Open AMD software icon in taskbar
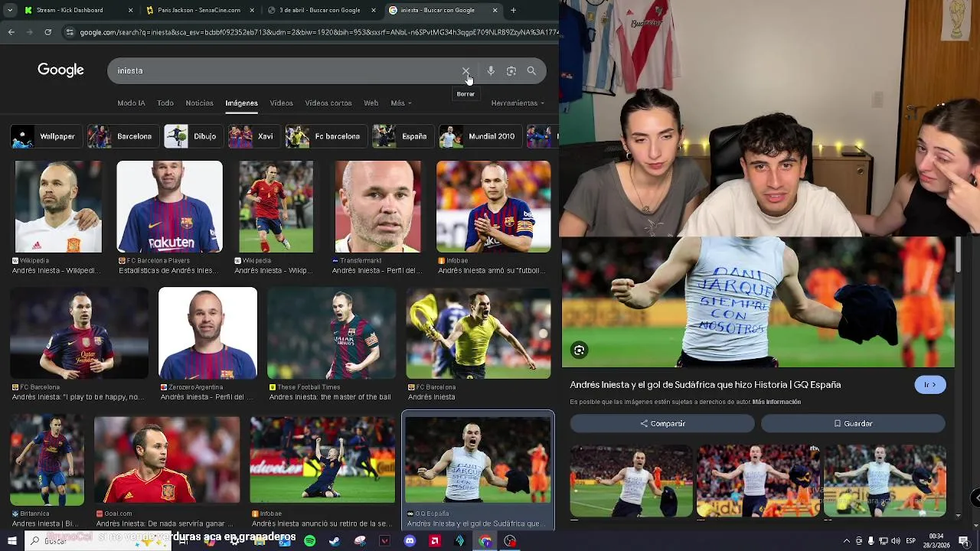 coord(435,541)
